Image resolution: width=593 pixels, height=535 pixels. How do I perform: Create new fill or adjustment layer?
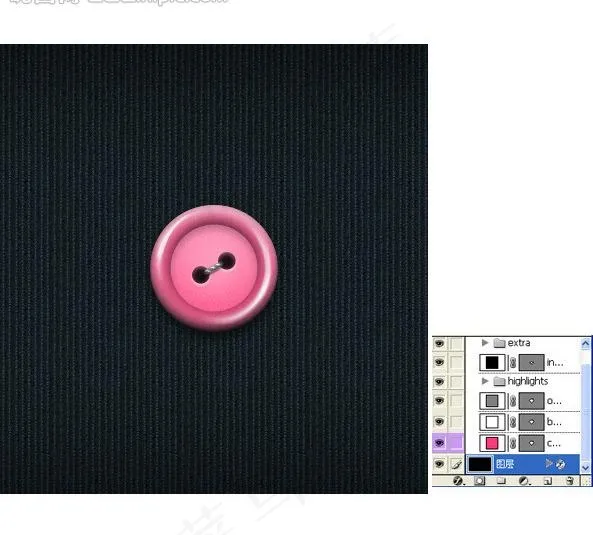(x=524, y=481)
